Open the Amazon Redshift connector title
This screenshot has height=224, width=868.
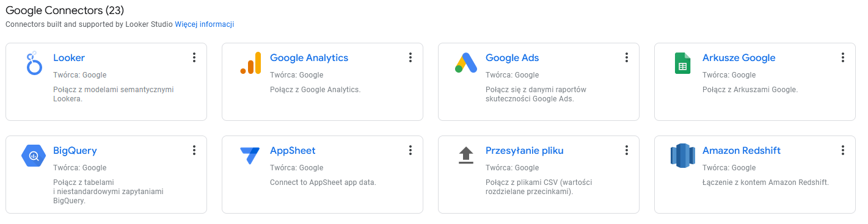tap(742, 151)
